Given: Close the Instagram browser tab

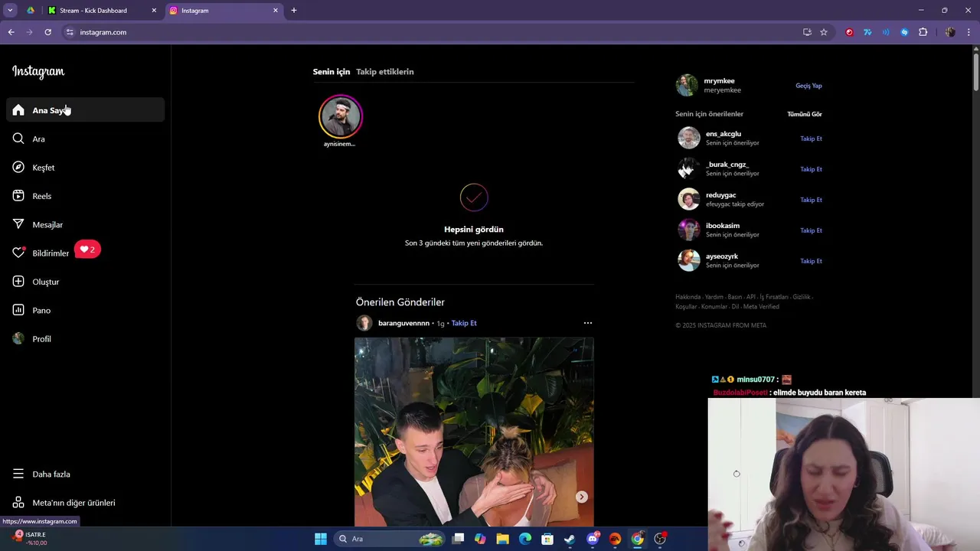Looking at the screenshot, I should point(276,11).
